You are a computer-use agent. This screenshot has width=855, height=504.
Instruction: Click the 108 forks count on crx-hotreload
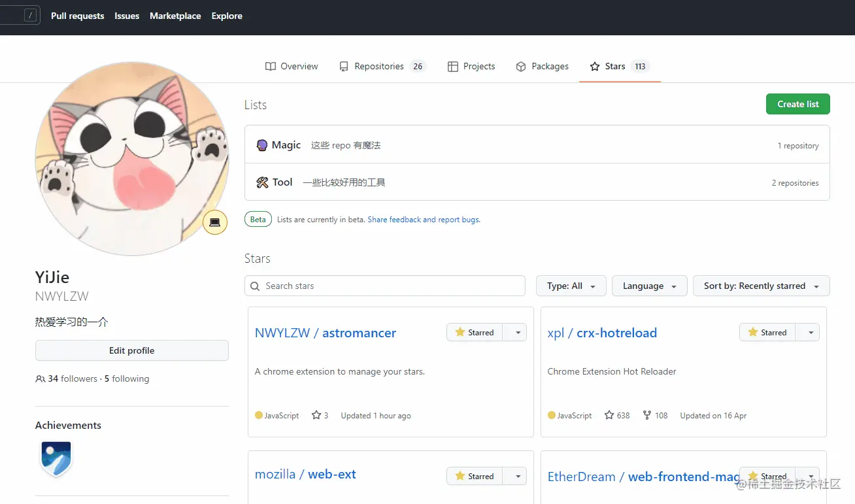656,415
